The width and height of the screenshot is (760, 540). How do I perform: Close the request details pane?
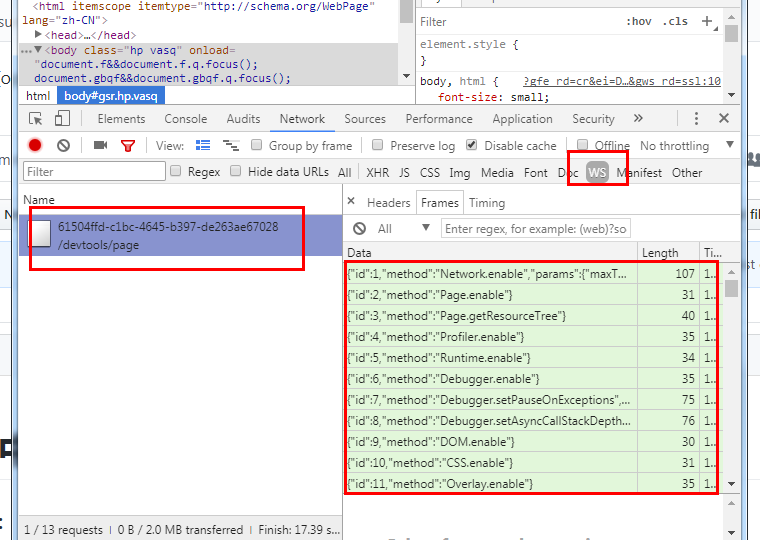(x=351, y=202)
